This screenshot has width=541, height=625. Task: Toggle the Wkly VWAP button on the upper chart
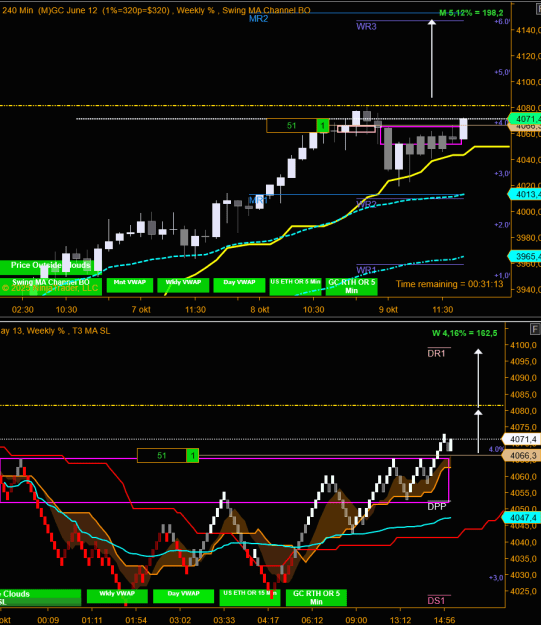183,285
